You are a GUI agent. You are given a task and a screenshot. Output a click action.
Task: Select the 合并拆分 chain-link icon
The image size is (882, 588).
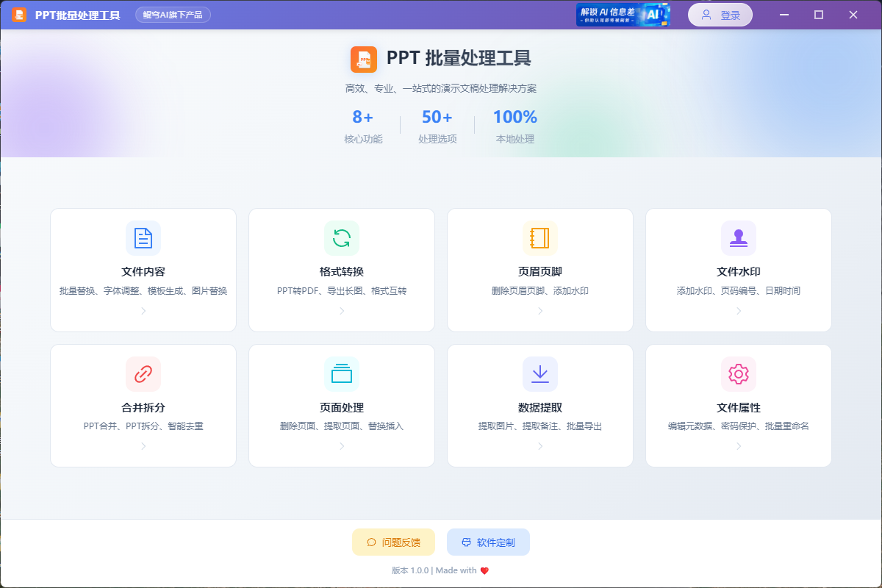(143, 374)
